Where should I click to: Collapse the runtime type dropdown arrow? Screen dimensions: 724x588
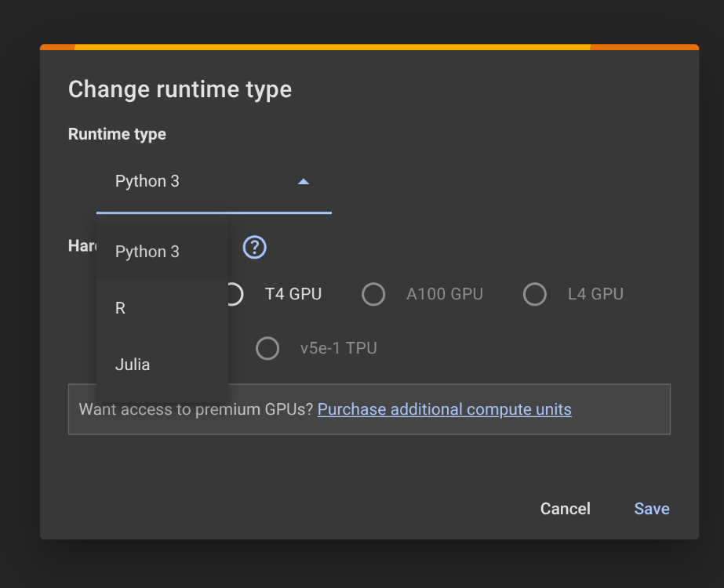pos(304,182)
